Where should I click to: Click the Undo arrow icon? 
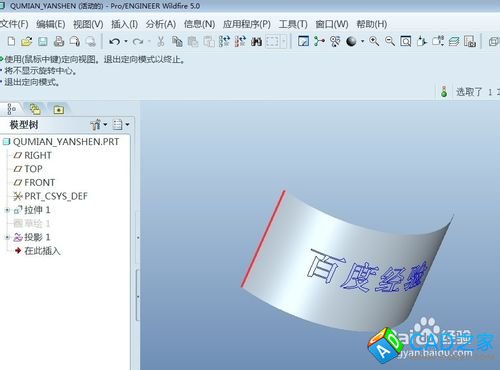(114, 42)
